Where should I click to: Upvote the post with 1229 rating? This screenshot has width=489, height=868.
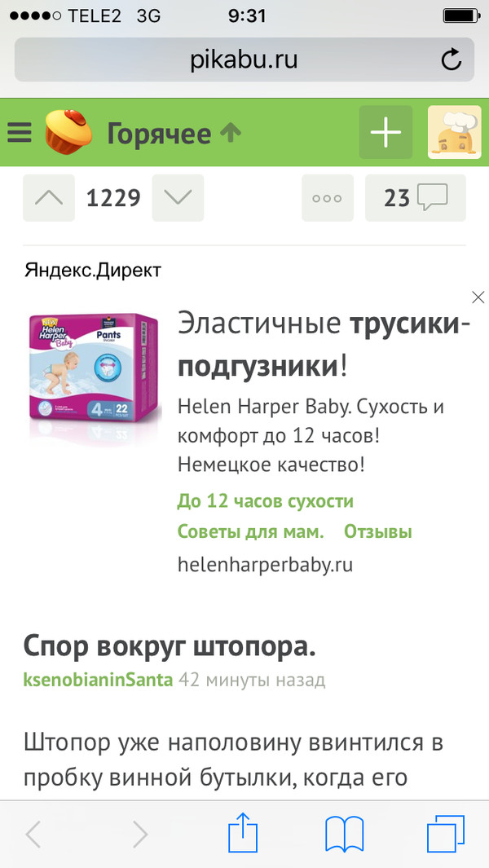point(49,197)
